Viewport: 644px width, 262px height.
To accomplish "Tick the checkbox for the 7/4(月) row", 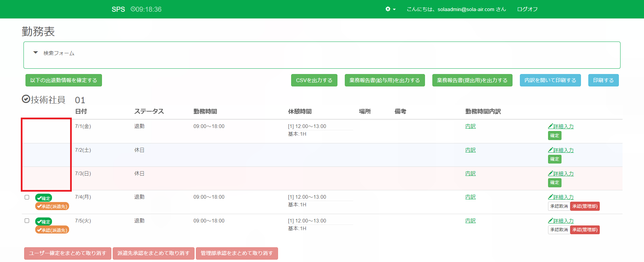I will pyautogui.click(x=27, y=197).
